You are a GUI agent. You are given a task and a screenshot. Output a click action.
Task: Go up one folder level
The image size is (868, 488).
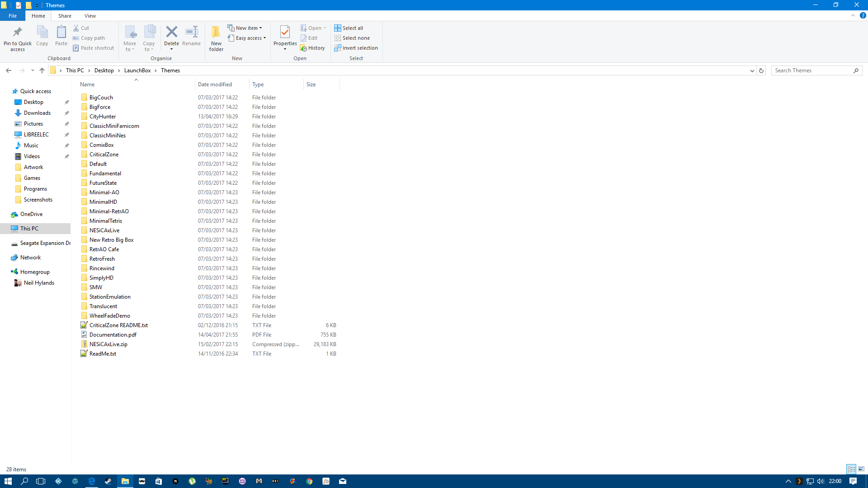(42, 70)
